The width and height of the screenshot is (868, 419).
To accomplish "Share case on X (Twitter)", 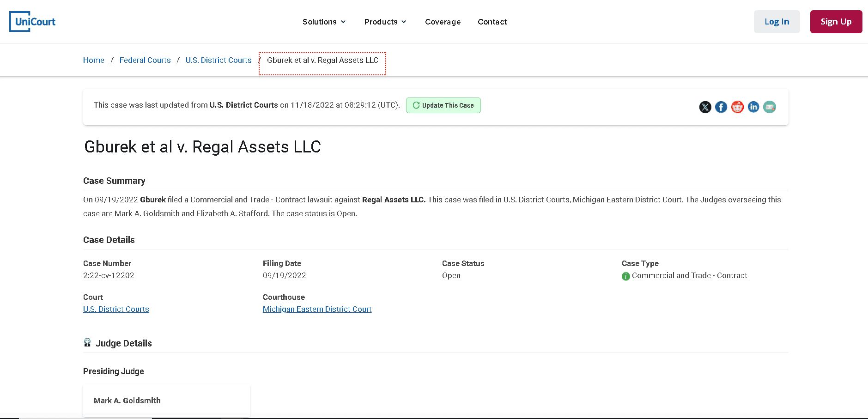I will click(x=705, y=107).
